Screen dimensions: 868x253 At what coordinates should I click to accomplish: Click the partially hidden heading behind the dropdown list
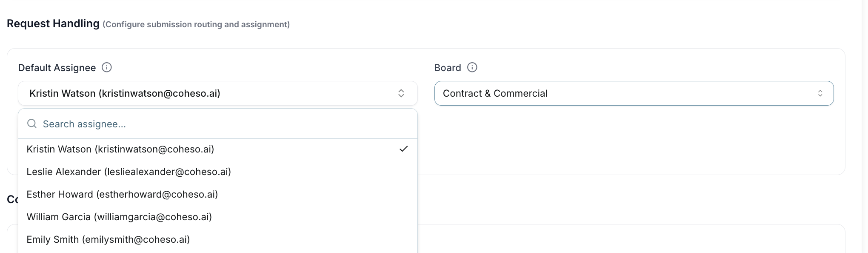click(x=12, y=199)
